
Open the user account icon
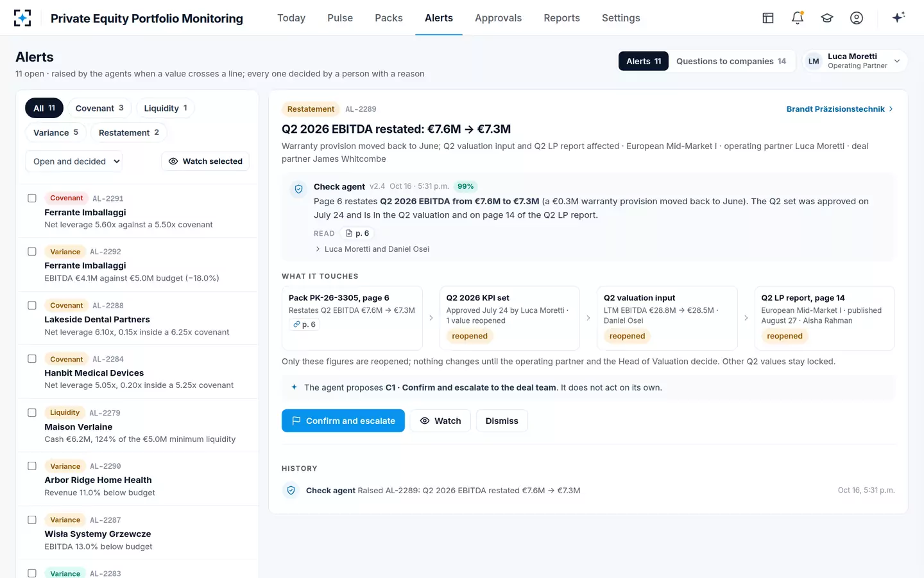click(857, 18)
